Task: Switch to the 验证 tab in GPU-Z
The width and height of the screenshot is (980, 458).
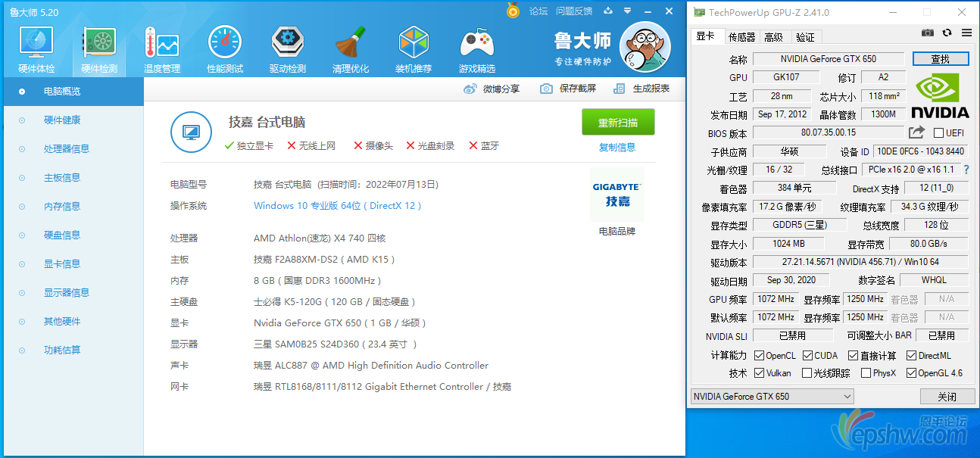Action: pyautogui.click(x=805, y=37)
